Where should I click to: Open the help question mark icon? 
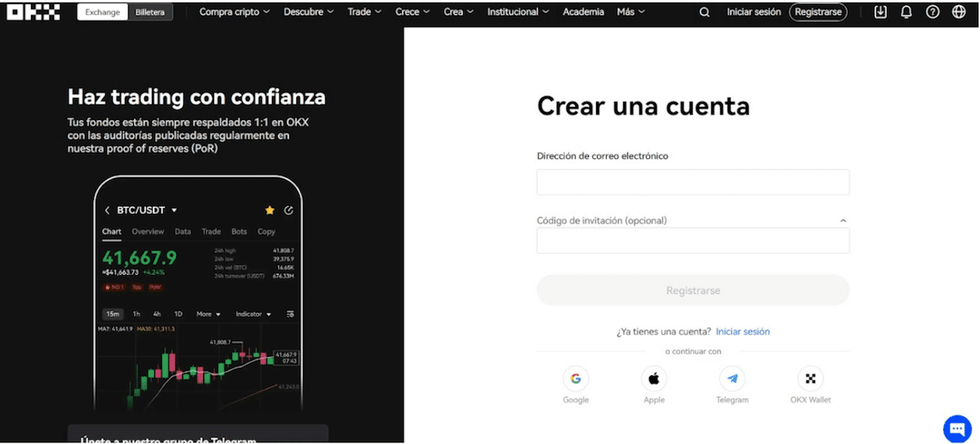[933, 12]
